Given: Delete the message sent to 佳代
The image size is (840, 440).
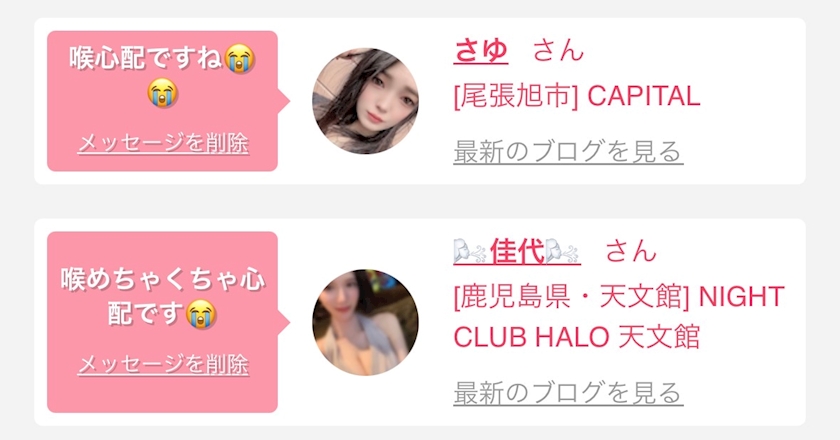Looking at the screenshot, I should click(x=163, y=365).
